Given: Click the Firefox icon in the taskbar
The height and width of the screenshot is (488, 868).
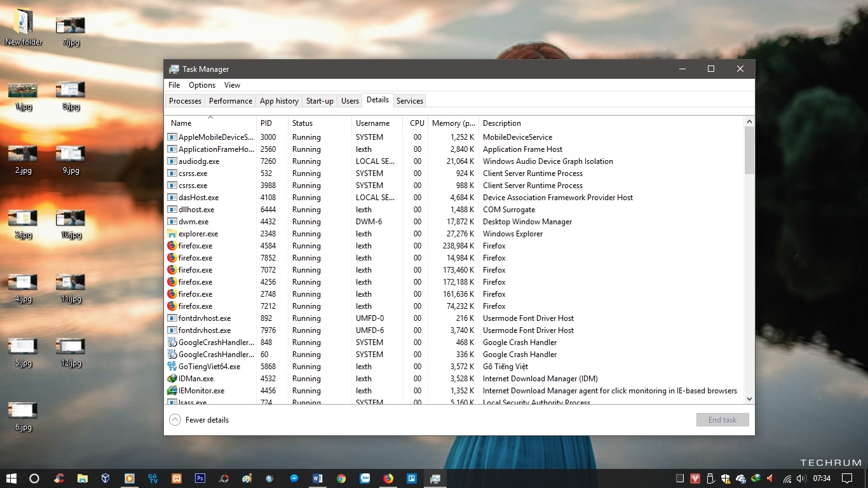Looking at the screenshot, I should point(388,478).
